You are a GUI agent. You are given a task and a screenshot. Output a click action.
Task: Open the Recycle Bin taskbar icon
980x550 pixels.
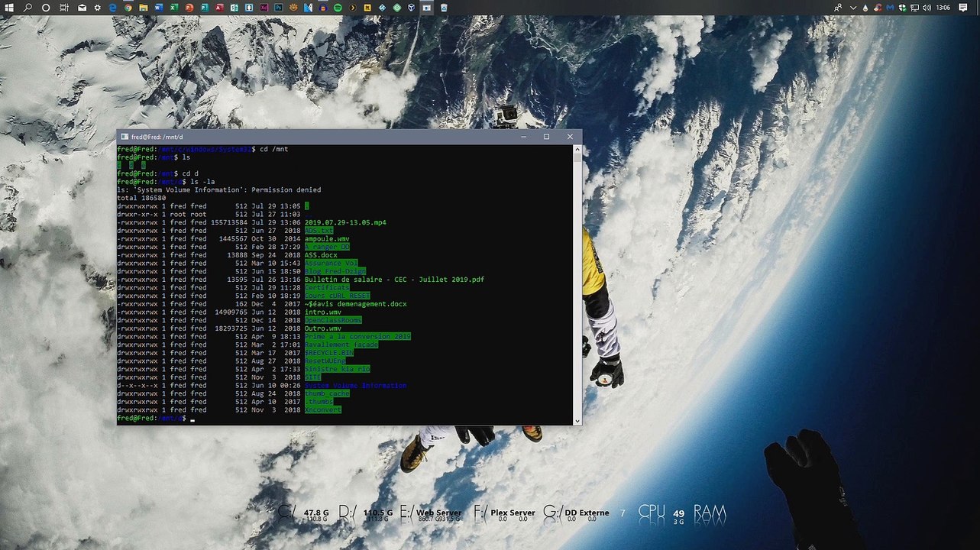[x=445, y=8]
